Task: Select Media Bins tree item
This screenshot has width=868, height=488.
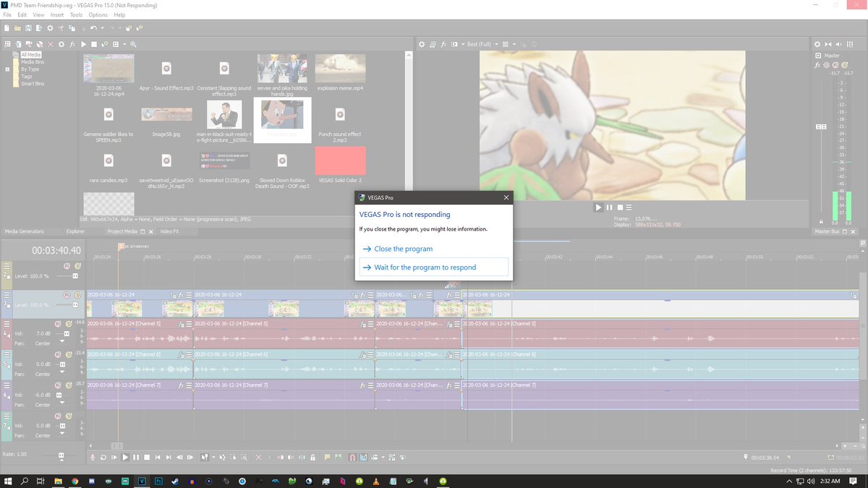Action: 32,61
